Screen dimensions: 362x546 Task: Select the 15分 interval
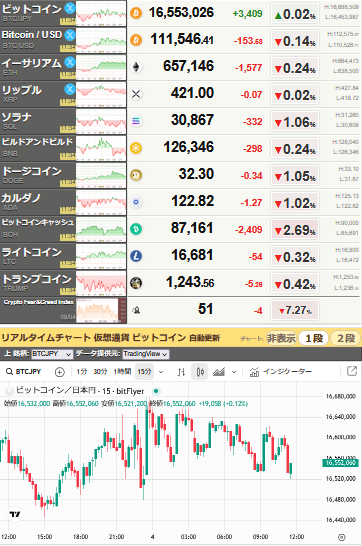pos(144,372)
